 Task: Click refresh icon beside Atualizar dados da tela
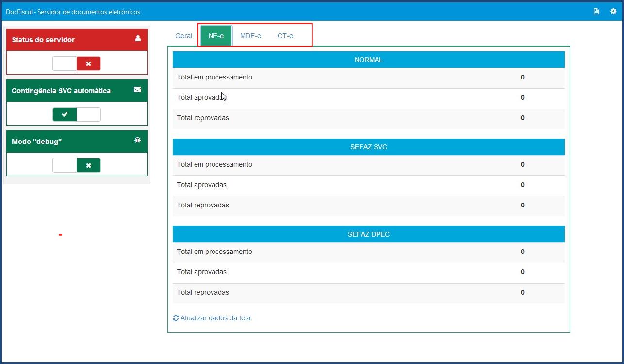pyautogui.click(x=176, y=318)
